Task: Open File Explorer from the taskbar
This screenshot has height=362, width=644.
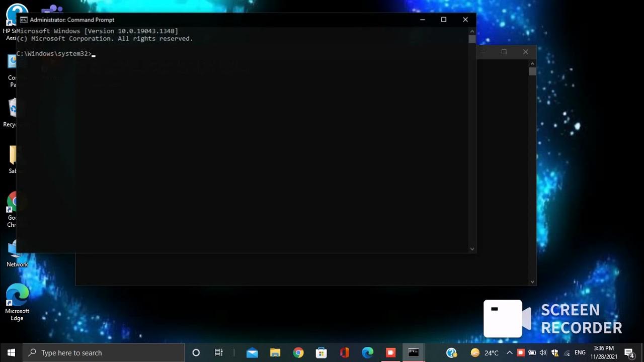Action: pos(275,353)
